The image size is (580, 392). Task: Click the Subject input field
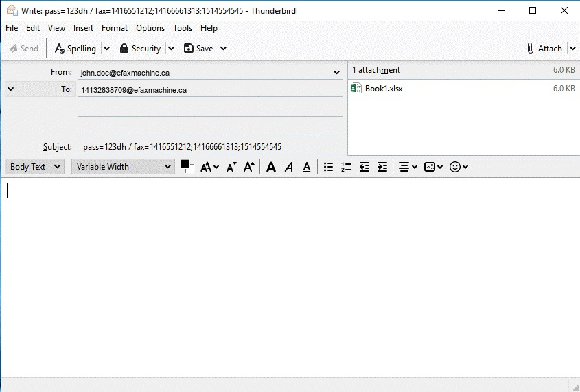coord(211,147)
